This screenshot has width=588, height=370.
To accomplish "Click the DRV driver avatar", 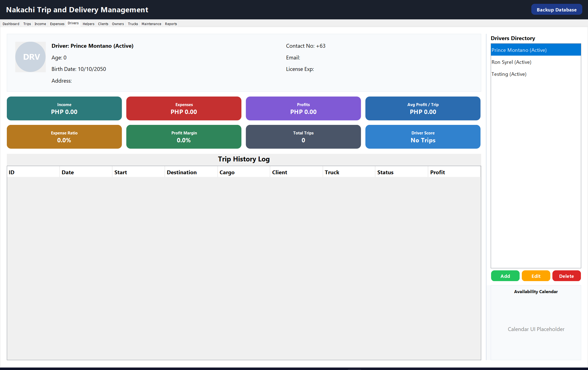I will [x=30, y=57].
